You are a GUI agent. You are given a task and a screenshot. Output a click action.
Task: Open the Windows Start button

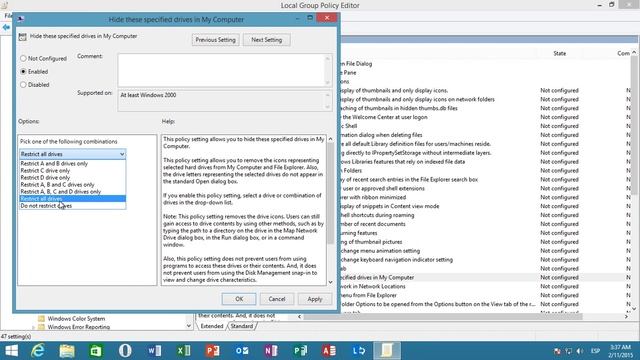click(11, 351)
